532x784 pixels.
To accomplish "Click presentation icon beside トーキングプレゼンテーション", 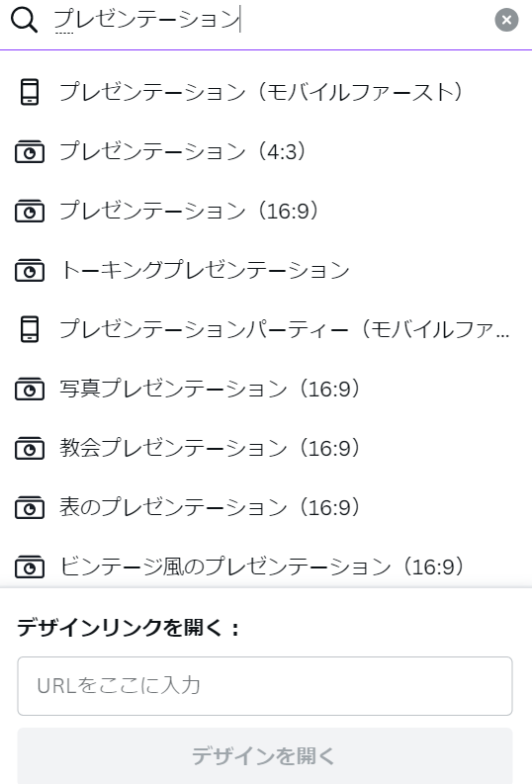I will pos(30,270).
